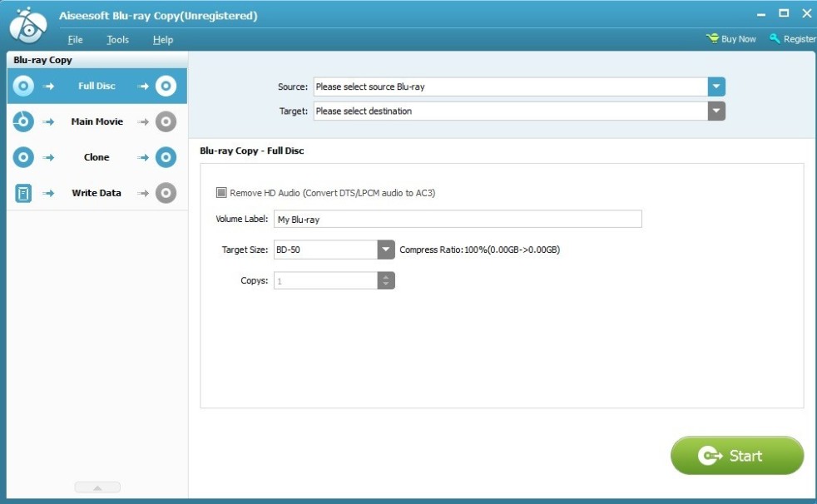Viewport: 817px width, 504px height.
Task: Open the Tools menu
Action: (x=118, y=40)
